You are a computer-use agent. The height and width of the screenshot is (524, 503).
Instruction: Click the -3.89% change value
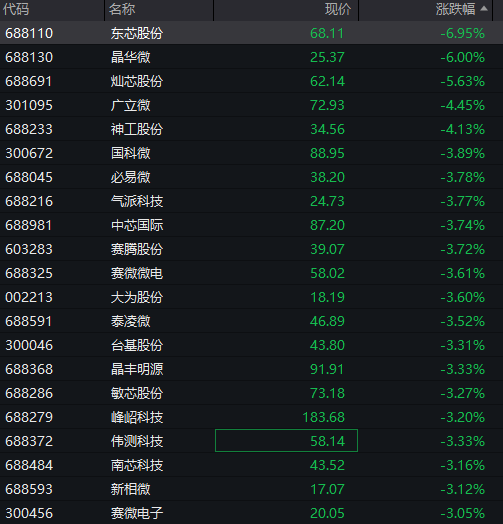click(x=462, y=153)
